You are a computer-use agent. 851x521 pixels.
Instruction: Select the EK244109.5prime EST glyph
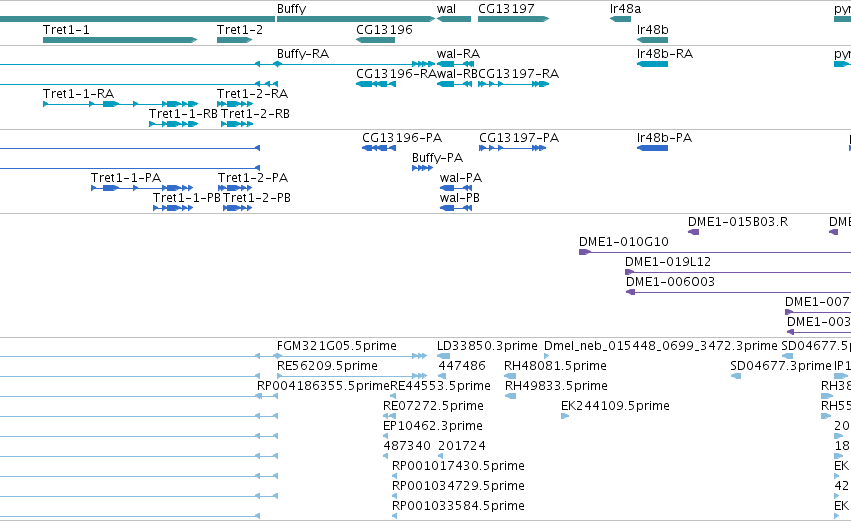(565, 416)
